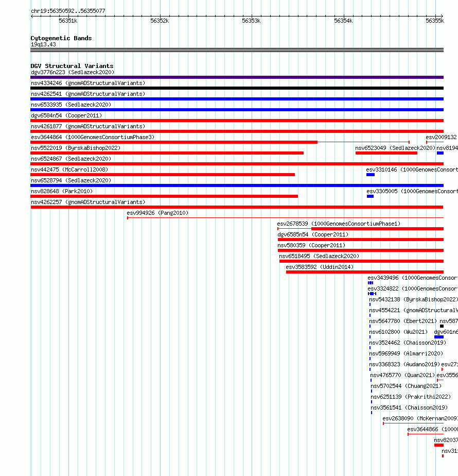The image size is (458, 476).
Task: Select dgv6585n54 (Cooper2011) label
Action: coord(313,235)
